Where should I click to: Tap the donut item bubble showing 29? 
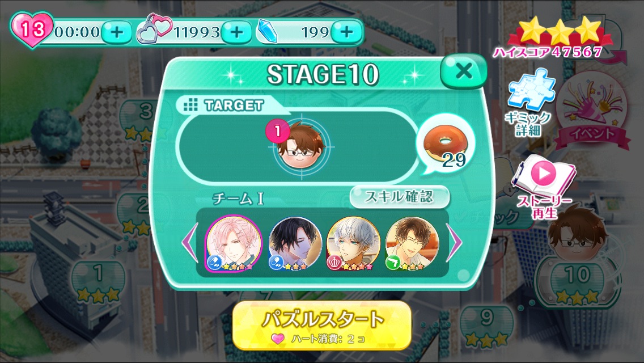click(445, 145)
